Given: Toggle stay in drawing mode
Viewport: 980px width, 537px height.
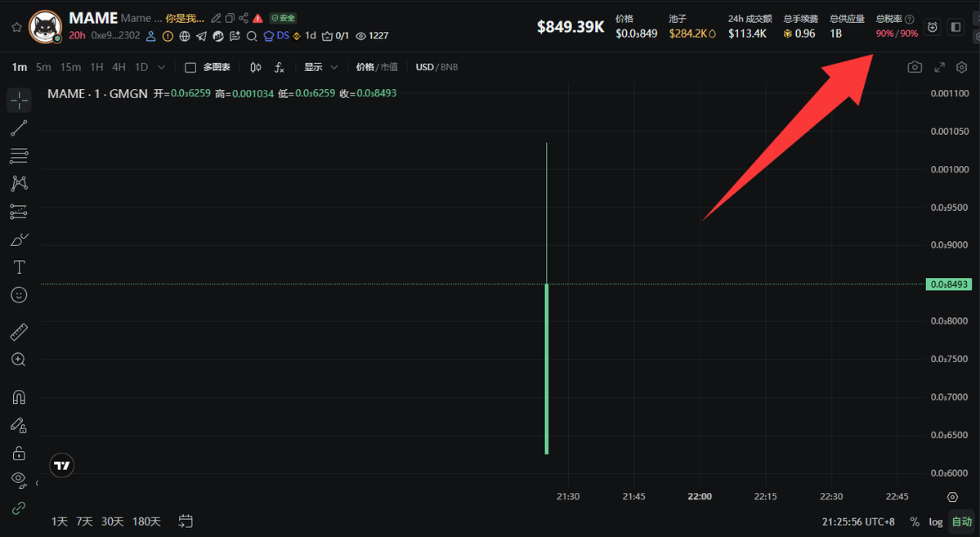Looking at the screenshot, I should coord(20,426).
